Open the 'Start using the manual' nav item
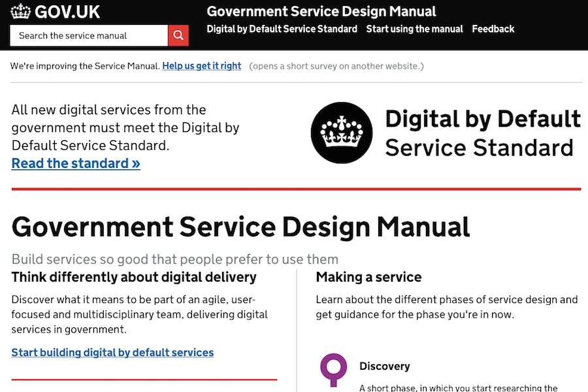This screenshot has width=588, height=392. (x=414, y=29)
